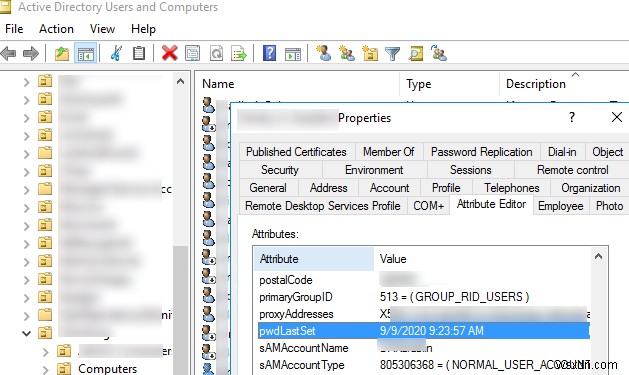This screenshot has width=629, height=375.
Task: Switch to the Environment tab
Action: [x=374, y=170]
